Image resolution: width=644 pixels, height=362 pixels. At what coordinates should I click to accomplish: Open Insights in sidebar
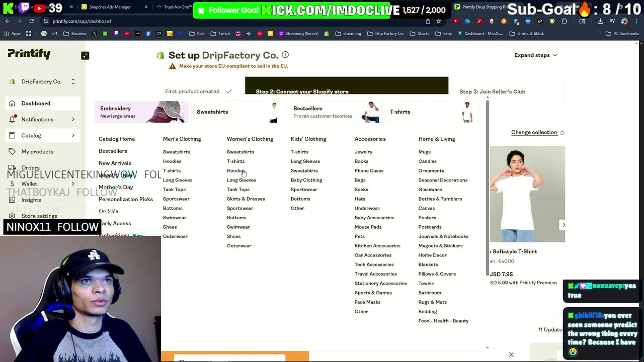(x=31, y=200)
